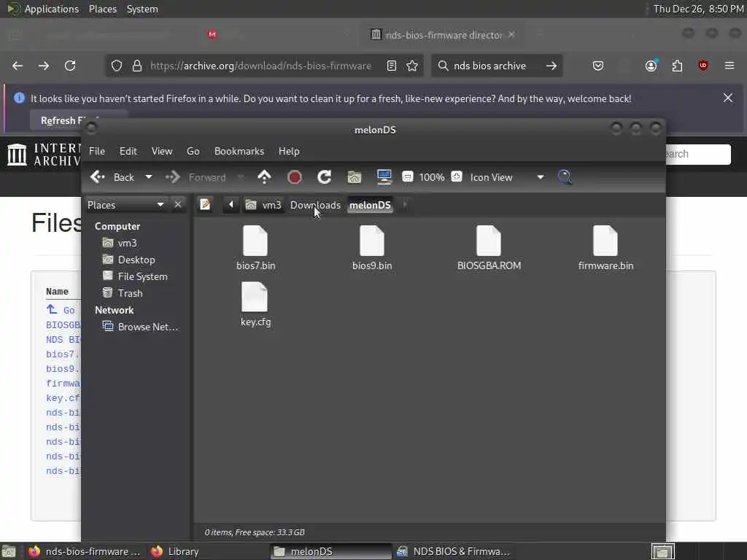Open the Back history dropdown arrow

click(149, 177)
